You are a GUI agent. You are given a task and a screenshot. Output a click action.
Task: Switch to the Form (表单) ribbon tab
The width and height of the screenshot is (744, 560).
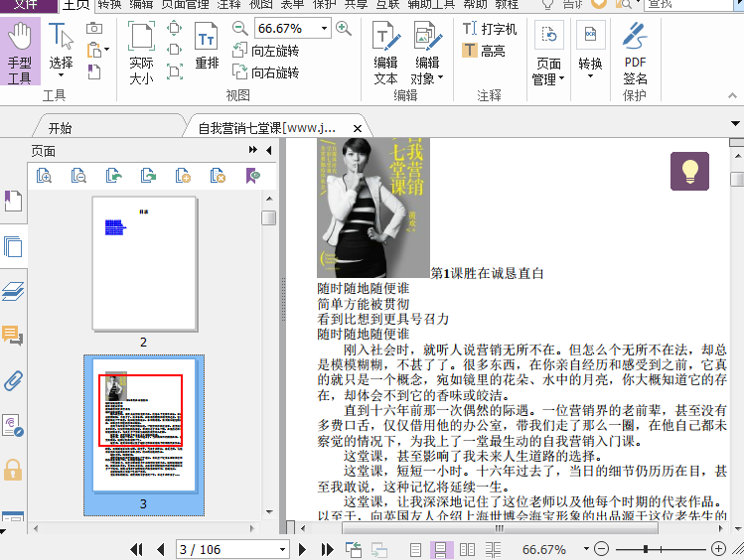[292, 5]
